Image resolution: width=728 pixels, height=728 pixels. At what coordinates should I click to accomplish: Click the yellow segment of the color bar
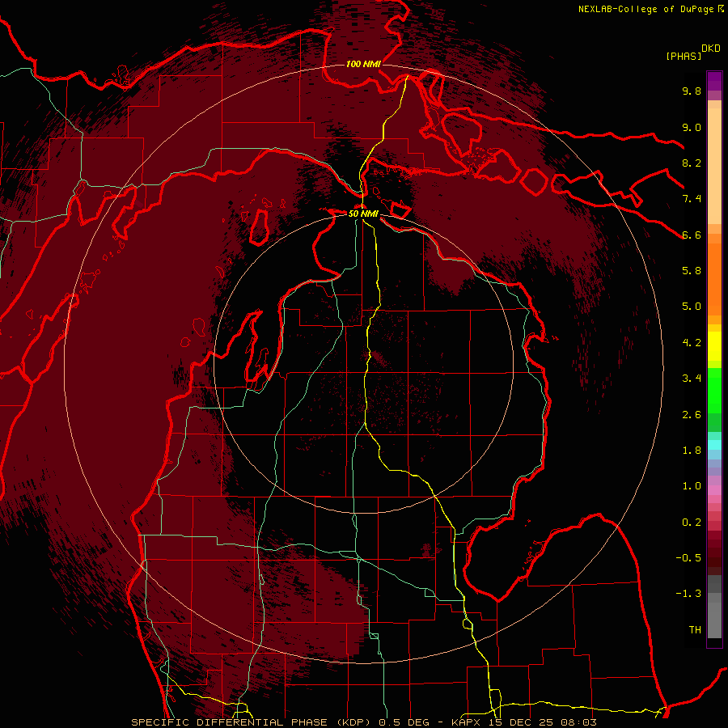pyautogui.click(x=714, y=346)
